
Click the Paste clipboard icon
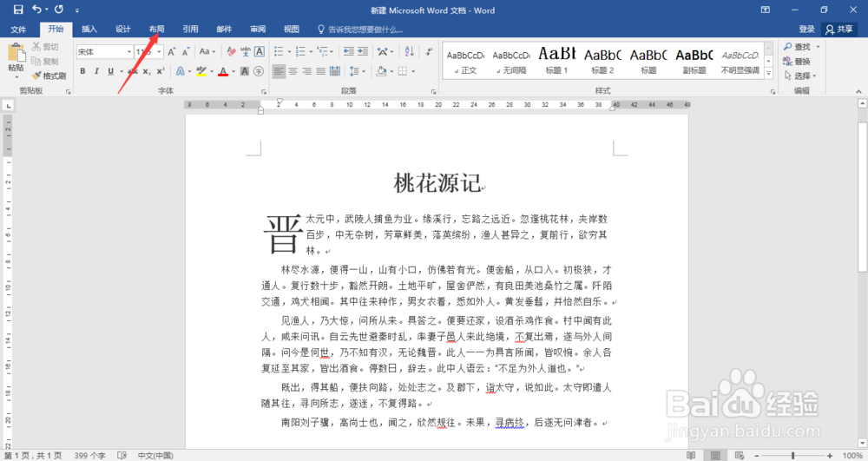click(x=16, y=53)
